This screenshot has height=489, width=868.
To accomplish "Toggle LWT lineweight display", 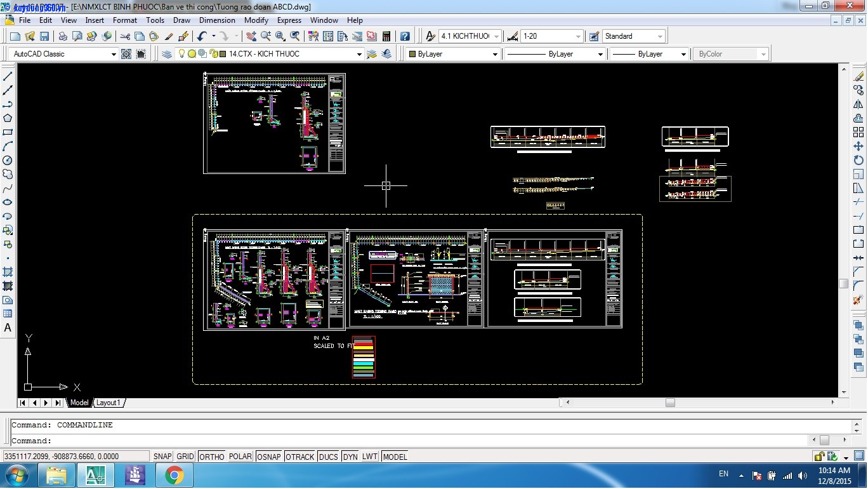I will [x=370, y=457].
